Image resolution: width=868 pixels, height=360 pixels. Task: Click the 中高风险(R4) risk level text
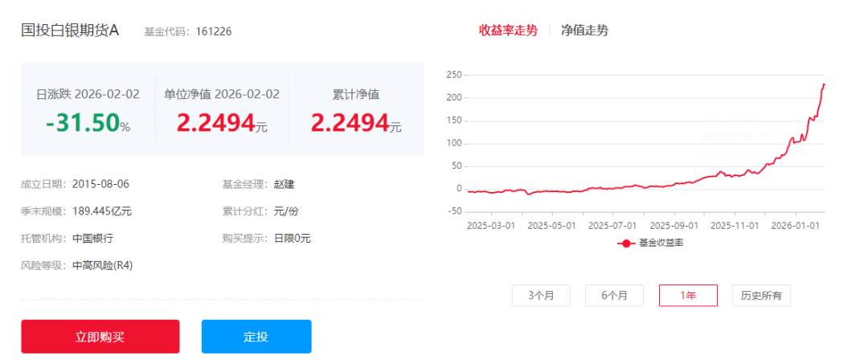(102, 265)
